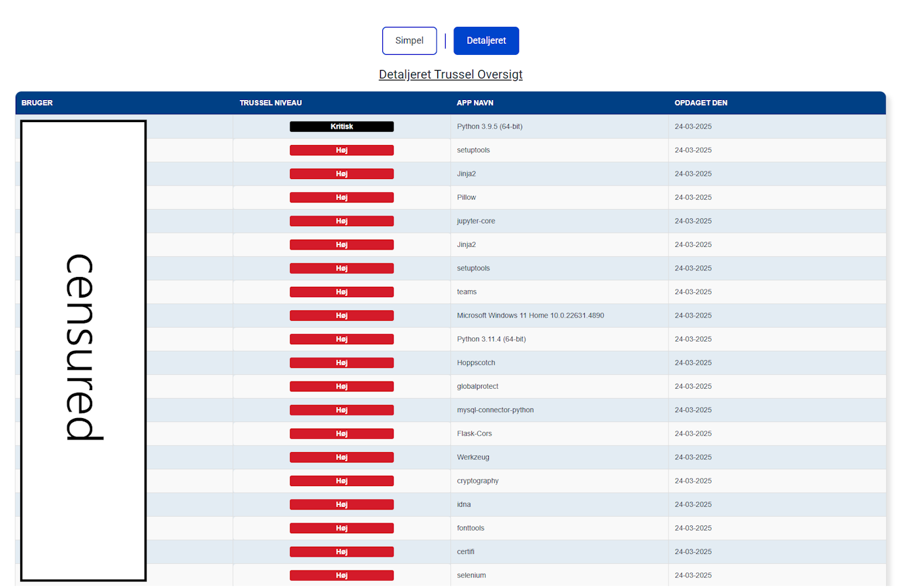
Task: Select the mysql-connector-python entry
Action: coord(495,410)
